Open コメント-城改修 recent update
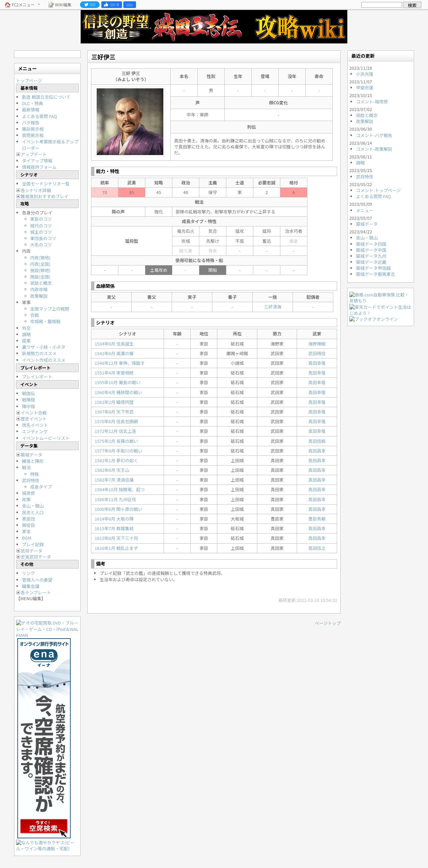The image size is (428, 868). point(372,101)
